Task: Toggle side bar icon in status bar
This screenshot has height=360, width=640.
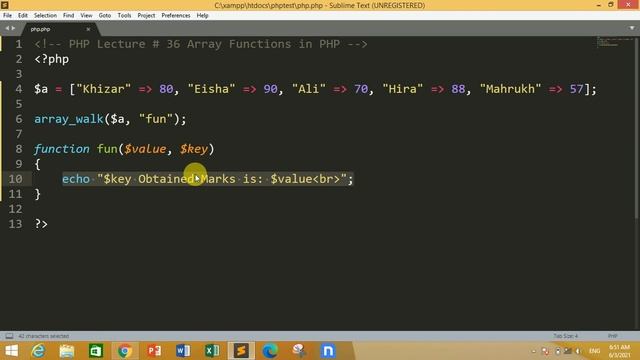Action: click(x=9, y=336)
